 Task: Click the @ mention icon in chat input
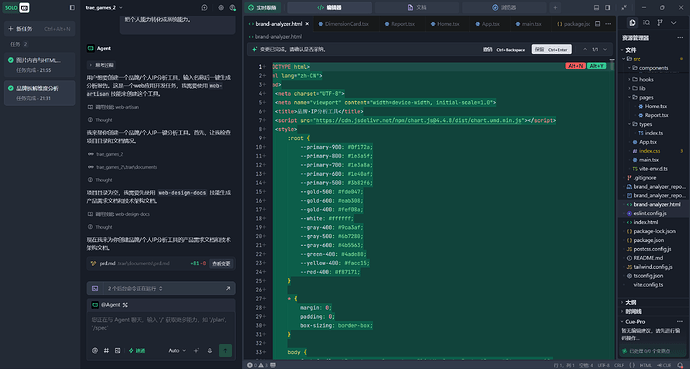tap(95, 351)
